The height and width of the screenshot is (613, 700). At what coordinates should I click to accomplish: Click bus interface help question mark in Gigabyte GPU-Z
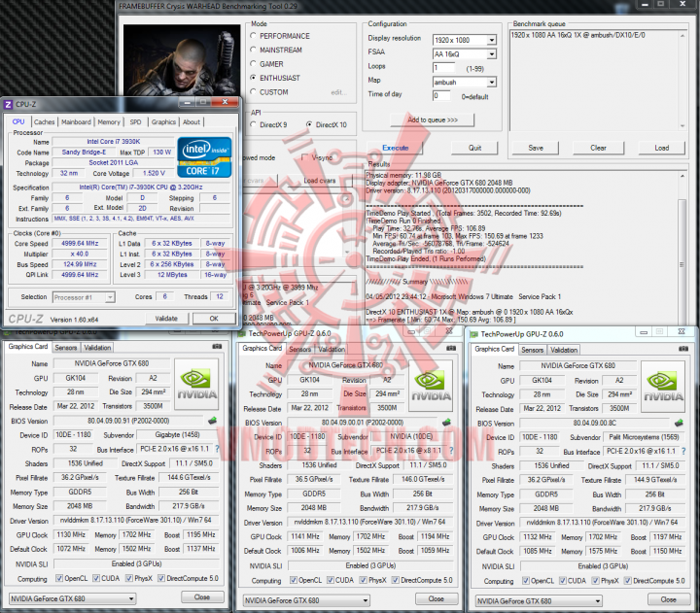pos(218,449)
